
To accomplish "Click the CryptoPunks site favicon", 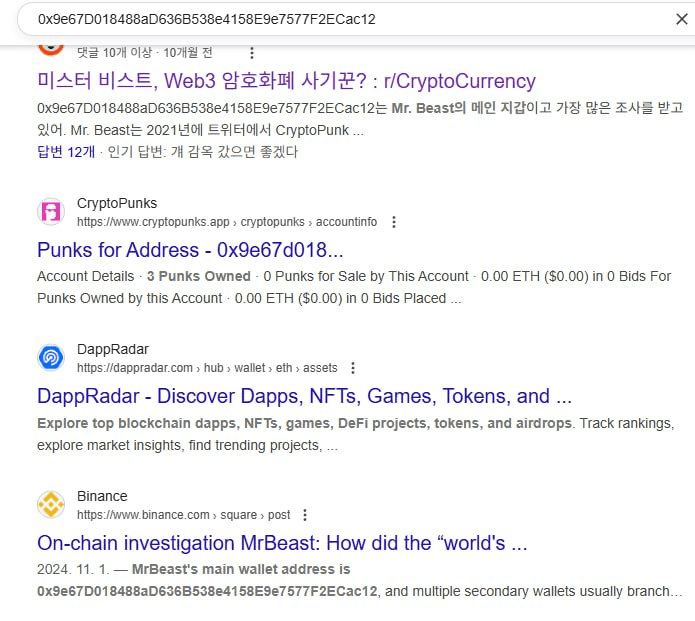I will 51,211.
